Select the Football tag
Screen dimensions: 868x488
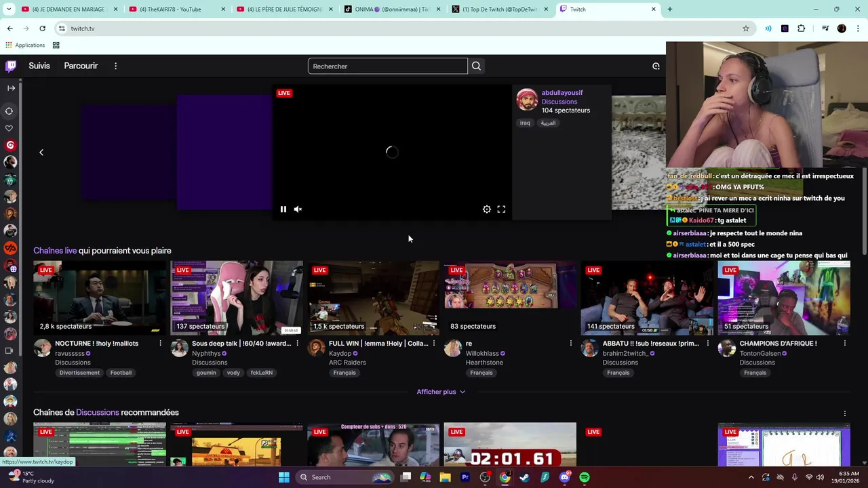(x=121, y=373)
